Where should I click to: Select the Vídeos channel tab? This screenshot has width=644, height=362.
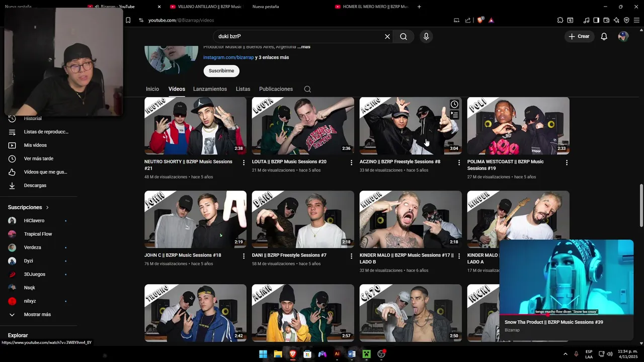point(177,89)
